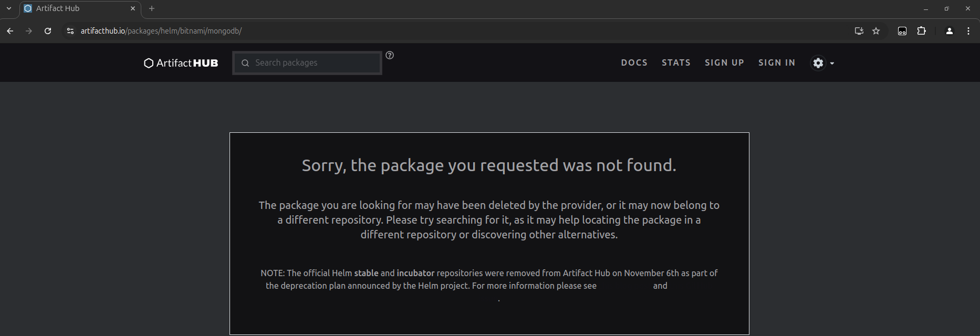Image resolution: width=980 pixels, height=336 pixels.
Task: Open the DOCS menu item
Action: [x=634, y=62]
